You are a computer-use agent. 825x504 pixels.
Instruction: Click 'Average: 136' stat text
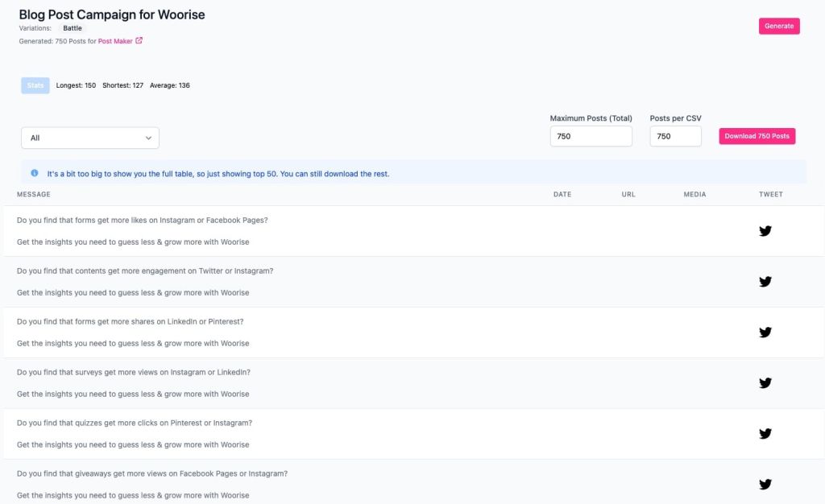pyautogui.click(x=169, y=85)
